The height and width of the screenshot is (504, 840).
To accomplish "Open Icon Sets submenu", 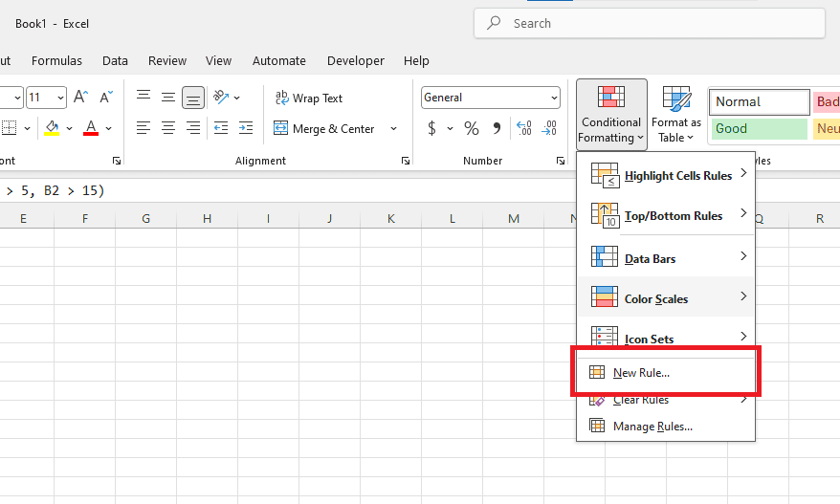I will tap(666, 337).
